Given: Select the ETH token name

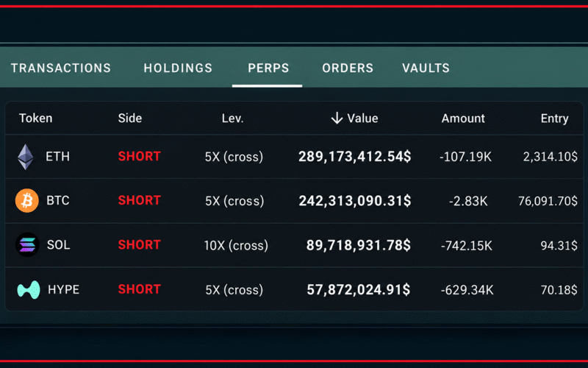Looking at the screenshot, I should 58,157.
